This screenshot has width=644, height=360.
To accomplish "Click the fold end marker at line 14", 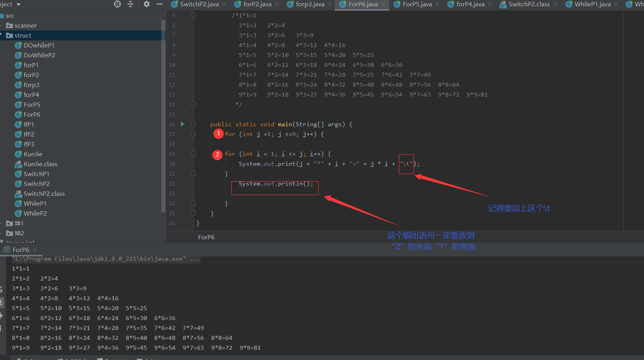I will (193, 104).
